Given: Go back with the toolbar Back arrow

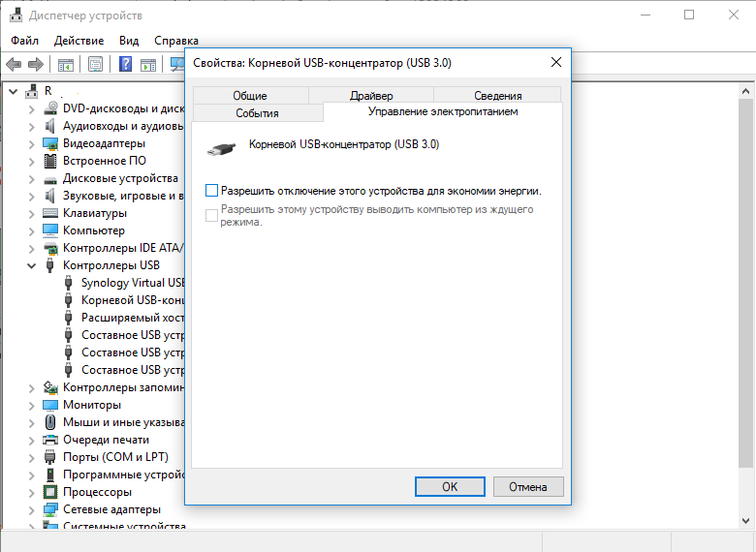Looking at the screenshot, I should 14,64.
